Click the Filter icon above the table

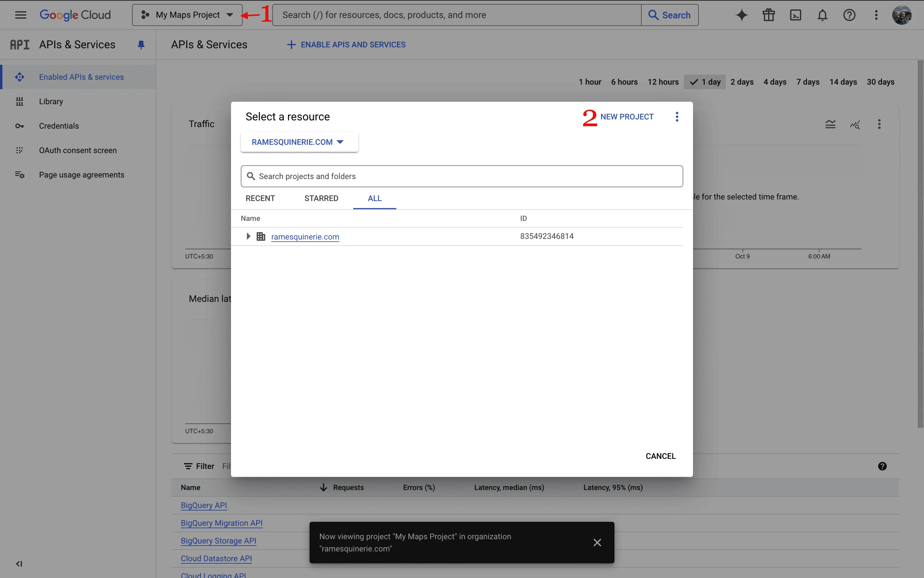point(188,466)
